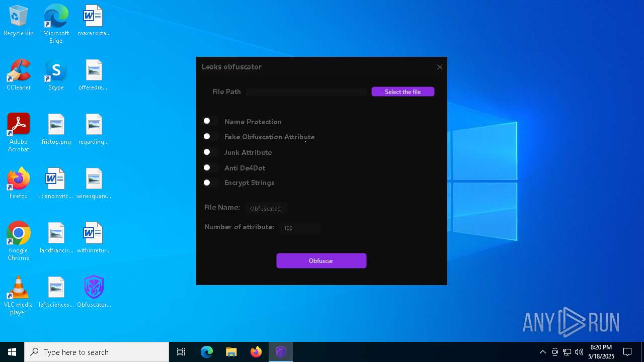The width and height of the screenshot is (644, 362).
Task: Click the taskbar search box
Action: [97, 352]
